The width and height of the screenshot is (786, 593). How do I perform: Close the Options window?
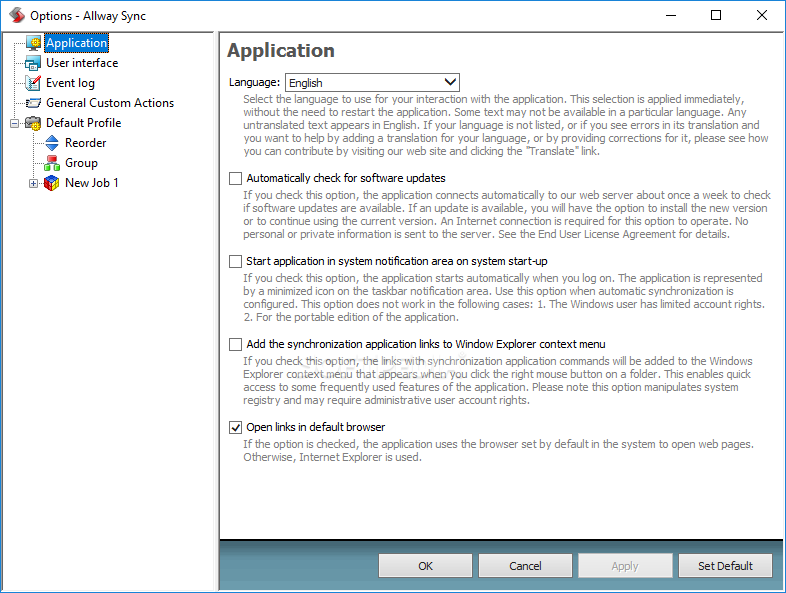[761, 16]
